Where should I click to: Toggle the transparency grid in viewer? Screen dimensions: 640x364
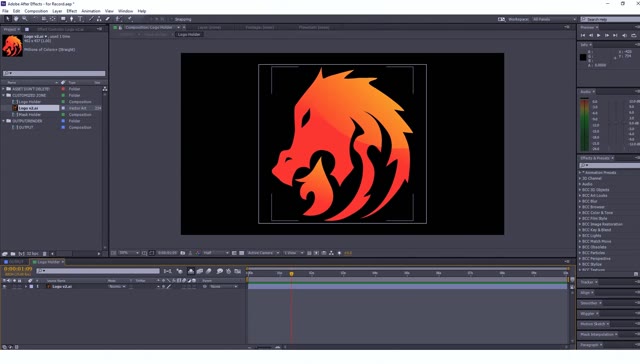tap(242, 253)
